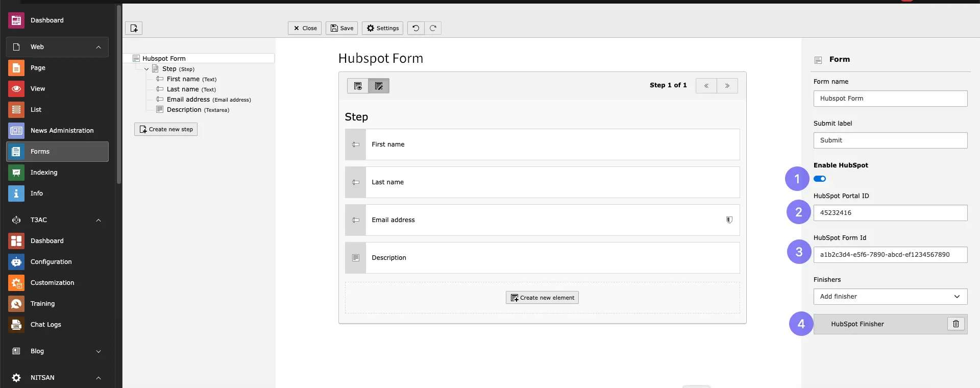Image resolution: width=980 pixels, height=388 pixels.
Task: Open the T3AC Dashboard icon
Action: tap(16, 241)
